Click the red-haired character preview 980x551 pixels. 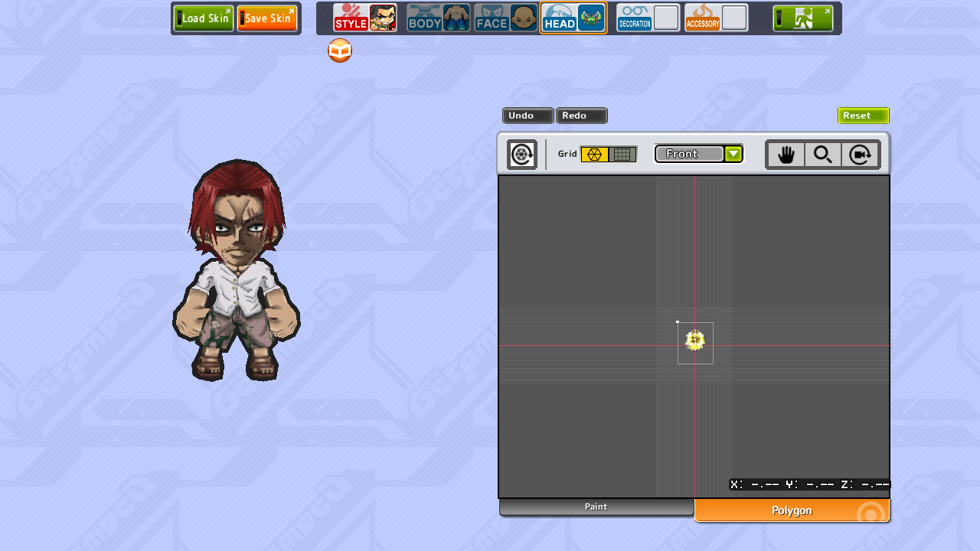point(237,270)
